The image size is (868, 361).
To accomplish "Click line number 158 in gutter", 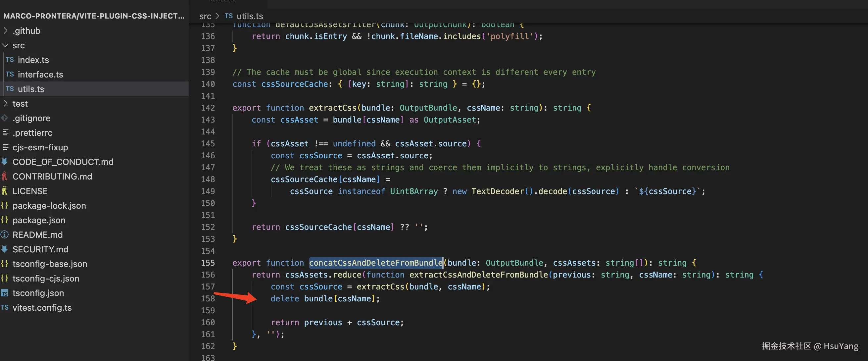I will (208, 298).
